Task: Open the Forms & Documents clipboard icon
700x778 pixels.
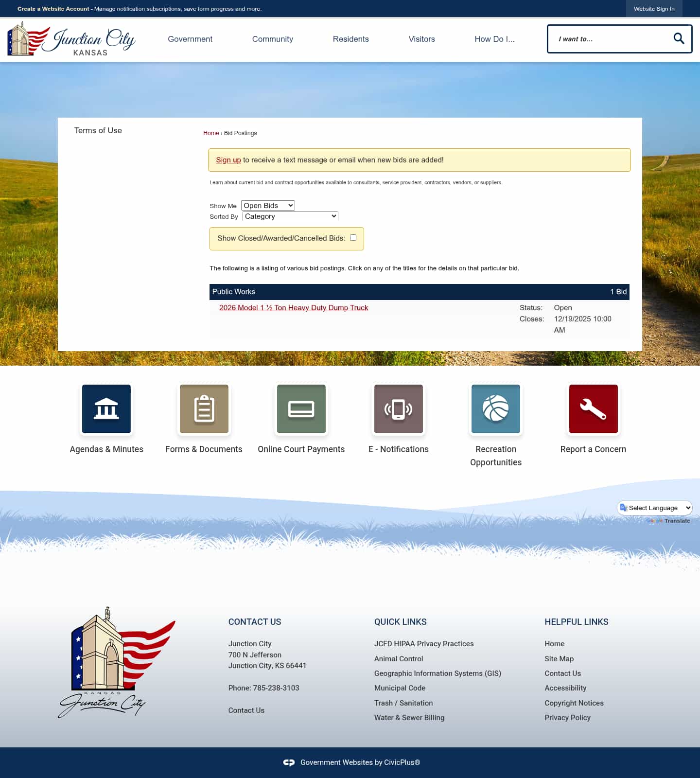Action: click(x=204, y=409)
